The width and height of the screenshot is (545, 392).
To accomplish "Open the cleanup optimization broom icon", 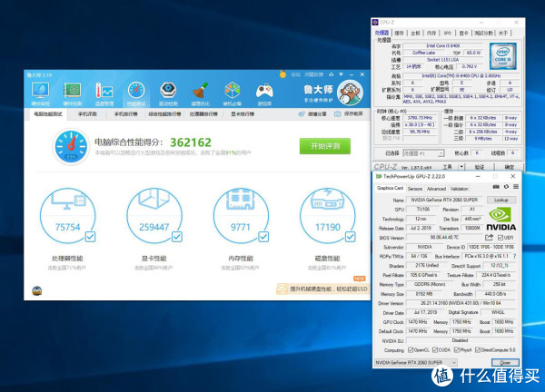I will (x=200, y=91).
